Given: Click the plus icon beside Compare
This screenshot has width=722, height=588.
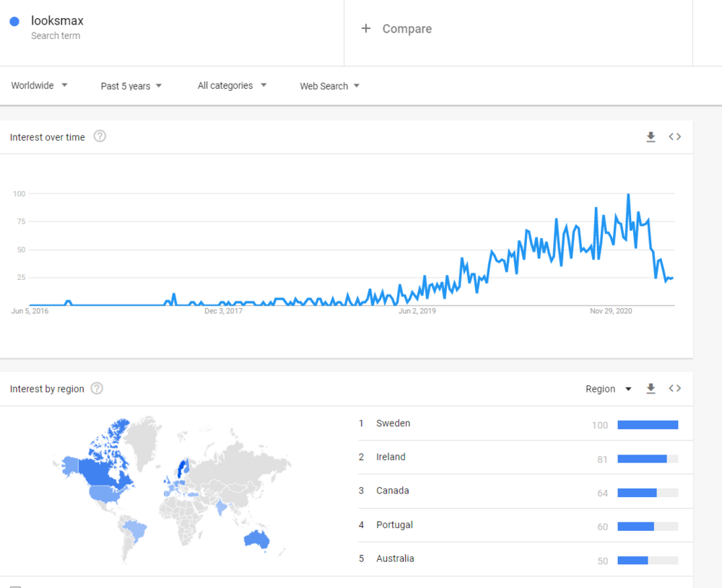Looking at the screenshot, I should click(x=366, y=29).
